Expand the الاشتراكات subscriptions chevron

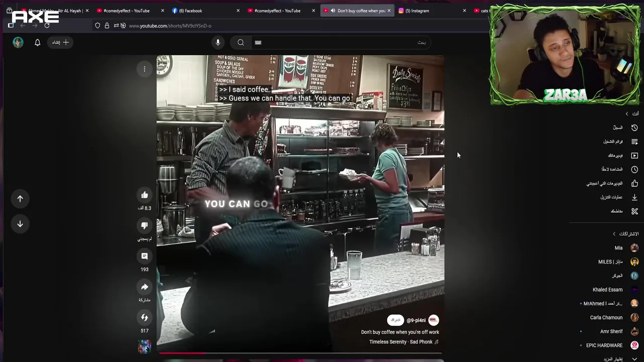click(614, 234)
